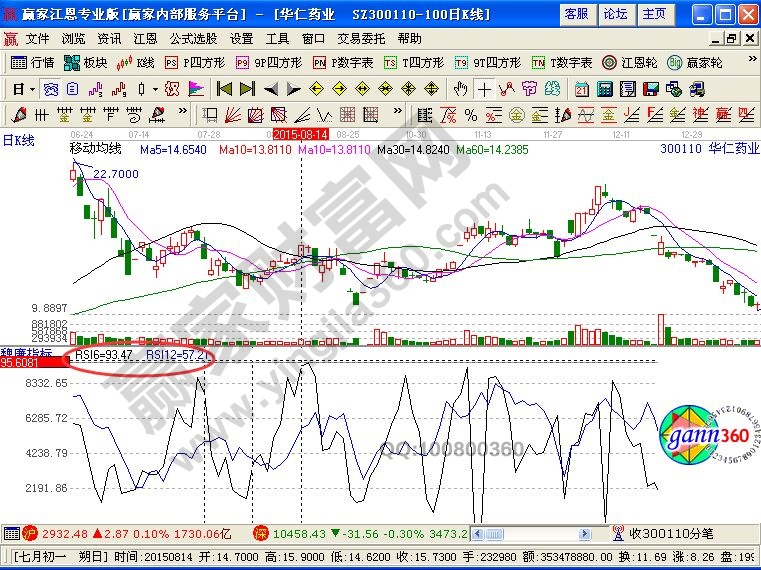
Task: Open the 板块 sector view
Action: point(85,63)
